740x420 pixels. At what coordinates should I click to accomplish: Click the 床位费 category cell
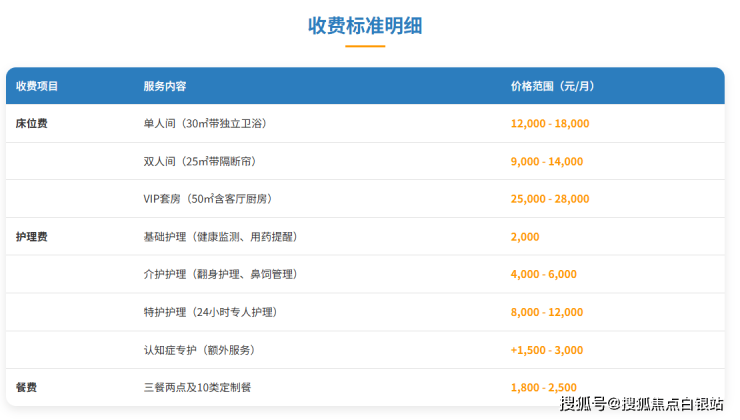[x=32, y=124]
